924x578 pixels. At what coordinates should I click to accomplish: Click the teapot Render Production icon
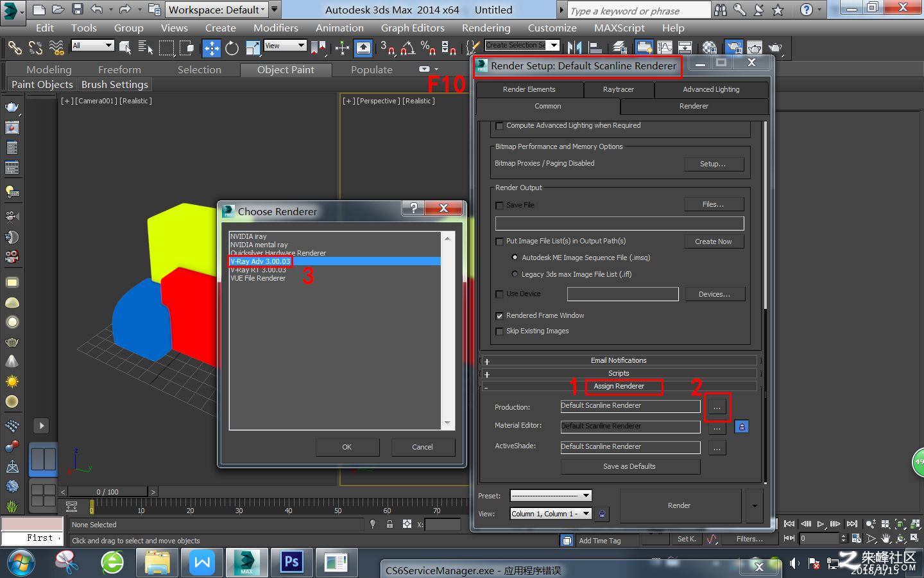coord(776,48)
